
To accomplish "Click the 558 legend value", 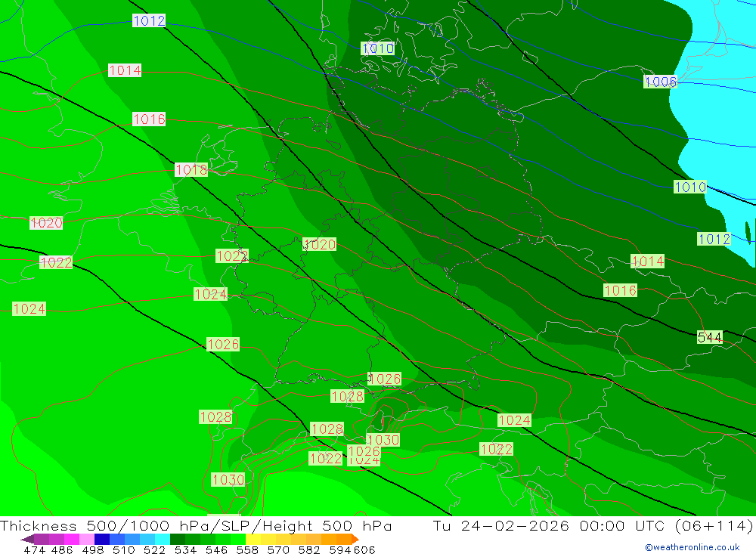I will [x=247, y=549].
